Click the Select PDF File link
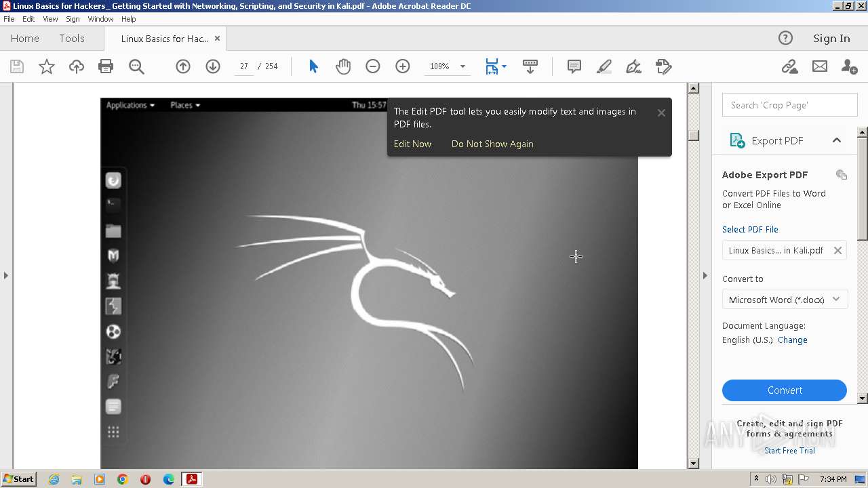868x488 pixels. (x=750, y=229)
